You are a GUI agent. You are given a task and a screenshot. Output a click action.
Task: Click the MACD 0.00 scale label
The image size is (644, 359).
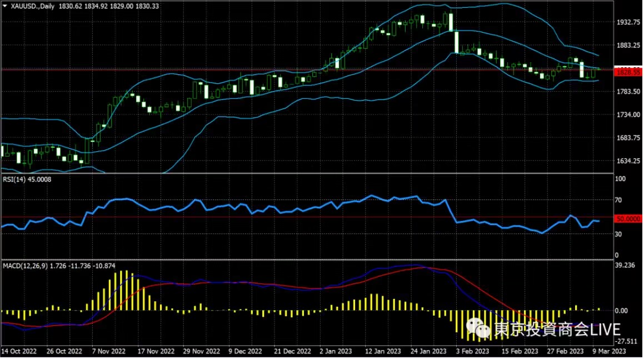tap(621, 311)
